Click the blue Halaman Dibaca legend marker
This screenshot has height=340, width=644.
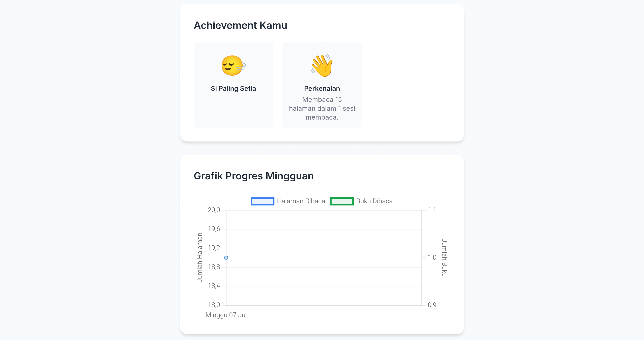point(262,201)
